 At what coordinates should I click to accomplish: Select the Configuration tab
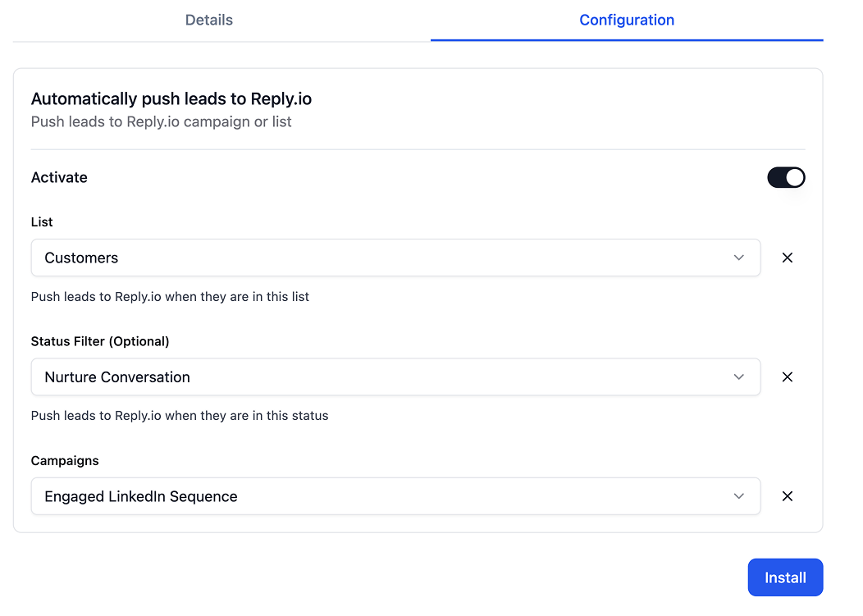click(x=627, y=20)
